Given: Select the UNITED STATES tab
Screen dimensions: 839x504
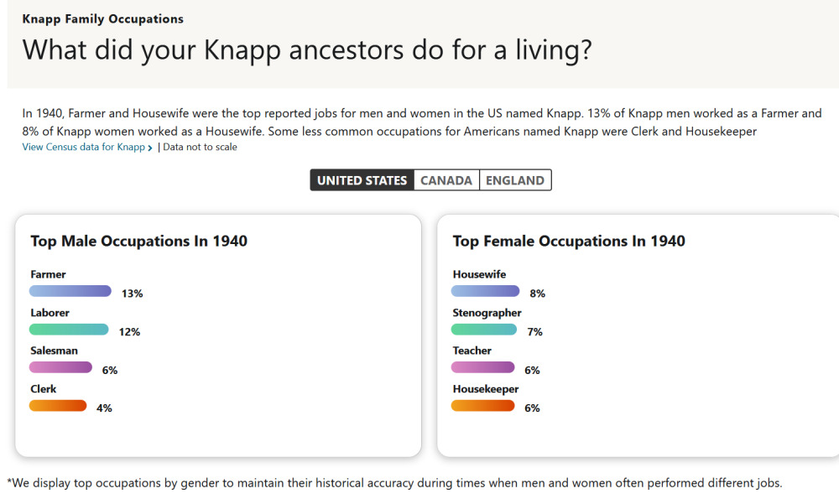Looking at the screenshot, I should [362, 180].
